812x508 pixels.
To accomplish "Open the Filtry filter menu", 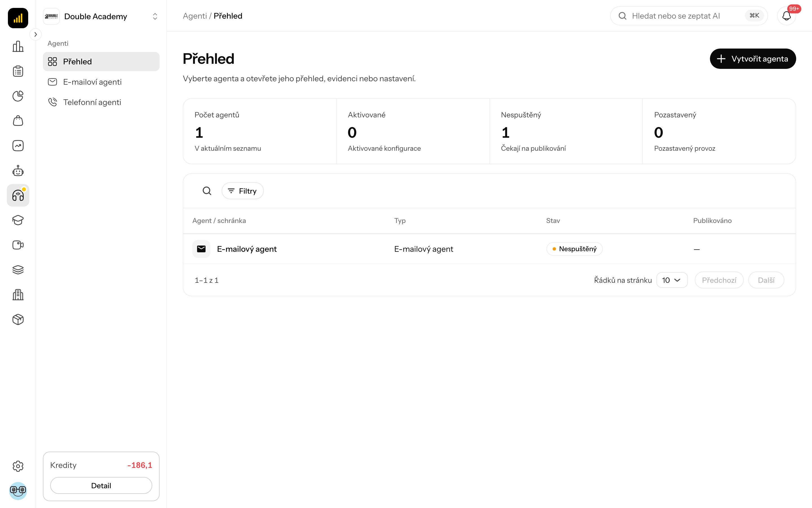I will coord(242,191).
